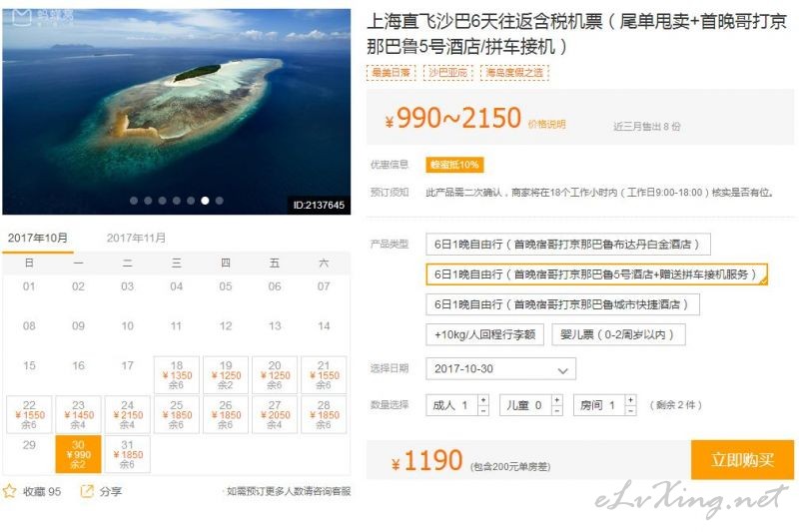Viewport: 799px width, 532px height.
Task: Select the 城市快捷酒店 product type
Action: click(x=562, y=304)
